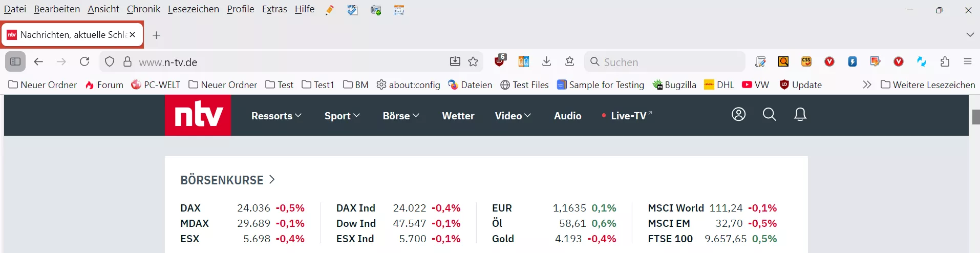The image size is (980, 253).
Task: Expand the Ressorts dropdown
Action: point(276,116)
